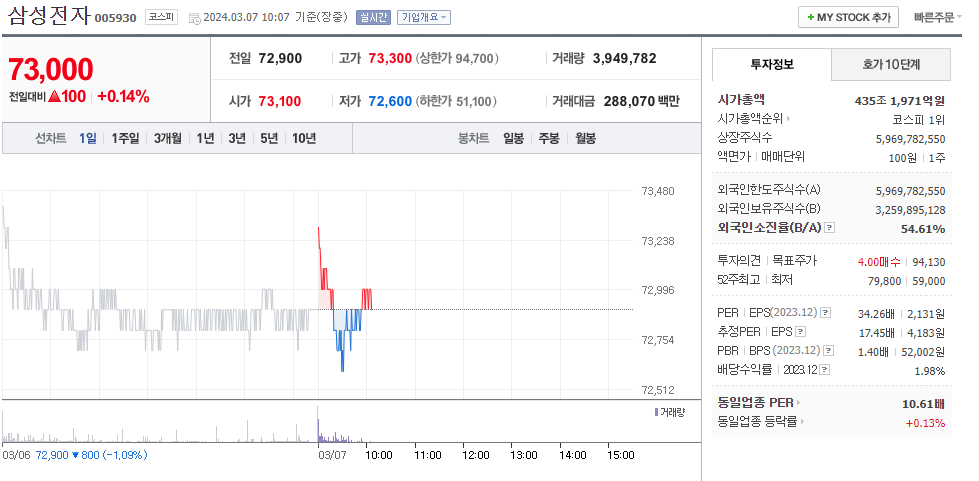This screenshot has width=979, height=481.
Task: Click the 13:00 time axis label
Action: [524, 455]
